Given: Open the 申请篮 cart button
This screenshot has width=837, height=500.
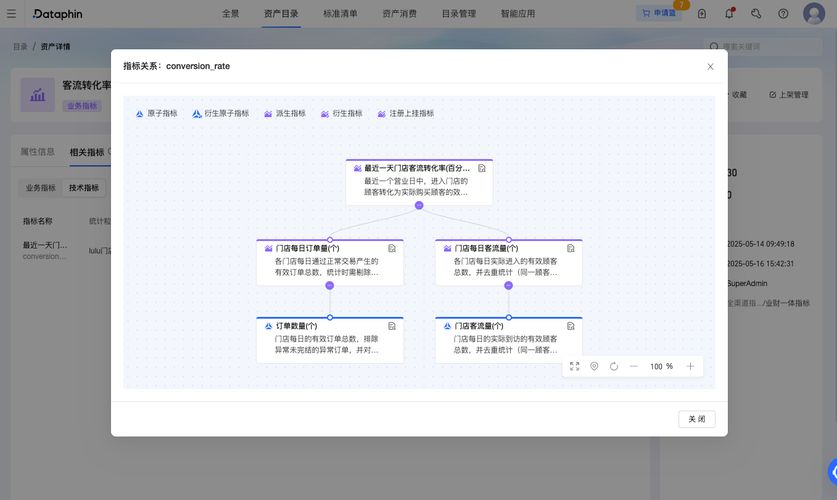Looking at the screenshot, I should click(x=659, y=13).
